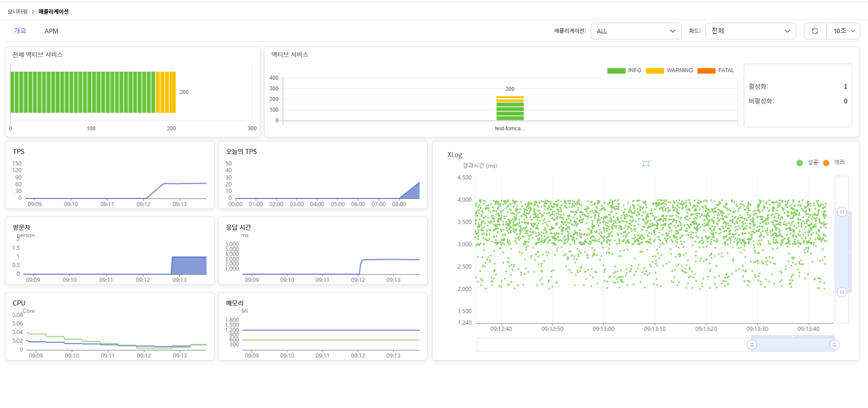Click the test-tomca... stacked bar
Image resolution: width=868 pixels, height=408 pixels.
[510, 108]
